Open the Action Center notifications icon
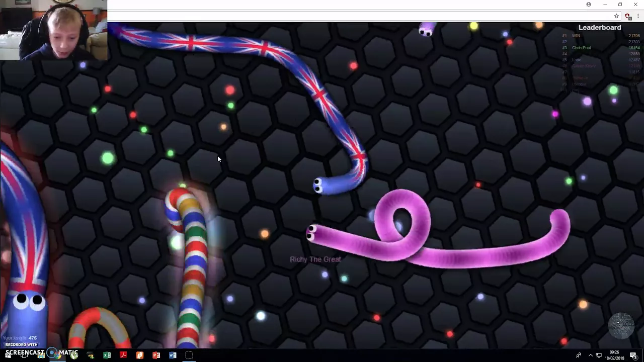Viewport: 644px width, 362px height. [633, 355]
